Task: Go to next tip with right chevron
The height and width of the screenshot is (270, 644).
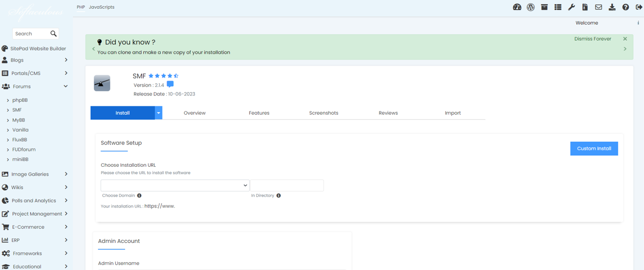Action: tap(625, 49)
